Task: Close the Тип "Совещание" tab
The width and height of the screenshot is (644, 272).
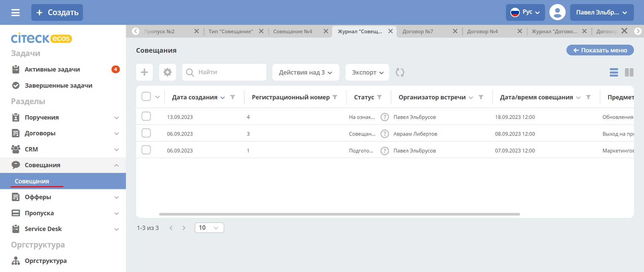Action: click(261, 31)
